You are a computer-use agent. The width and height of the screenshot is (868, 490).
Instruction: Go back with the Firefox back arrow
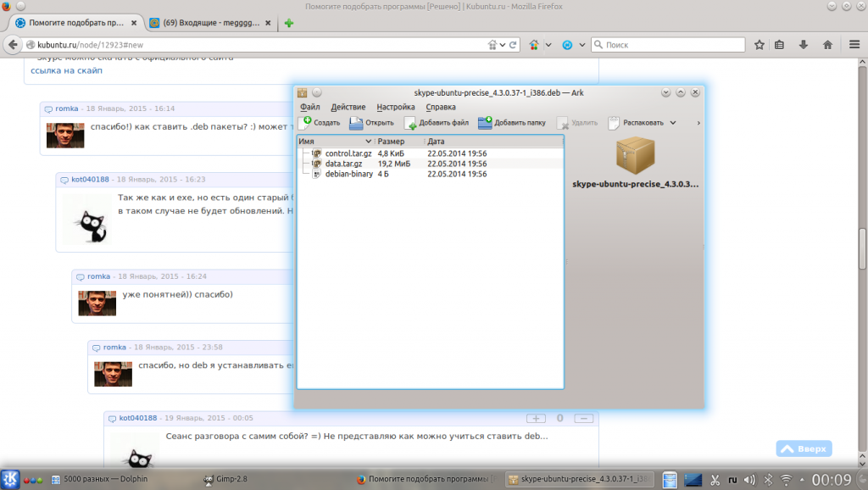pyautogui.click(x=14, y=45)
